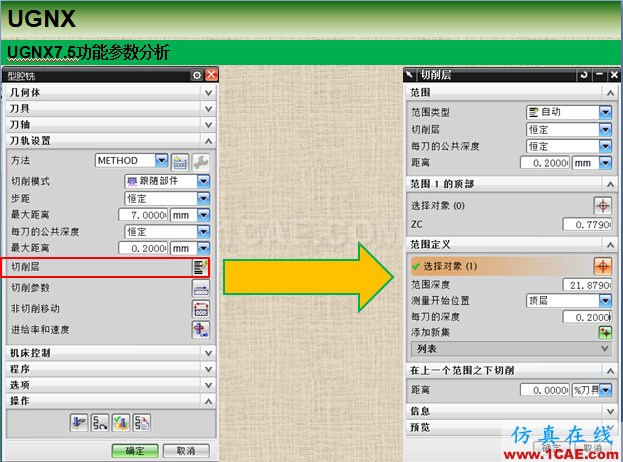Image resolution: width=623 pixels, height=462 pixels.
Task: Open the 切削模式 跟随部件 dropdown
Action: (x=203, y=182)
